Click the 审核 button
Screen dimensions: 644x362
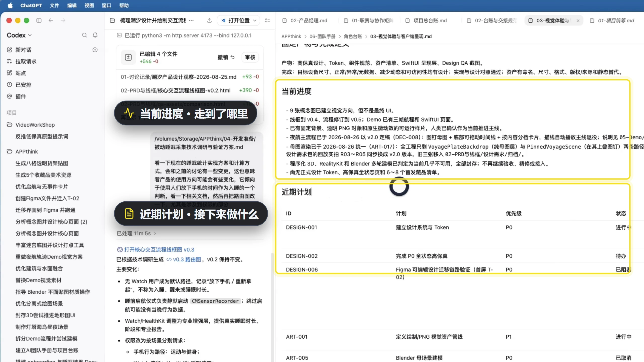pyautogui.click(x=250, y=57)
